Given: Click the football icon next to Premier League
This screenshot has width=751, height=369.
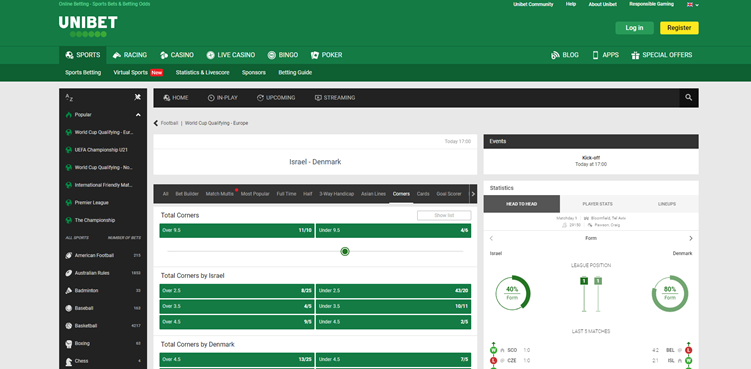Looking at the screenshot, I should pos(68,203).
